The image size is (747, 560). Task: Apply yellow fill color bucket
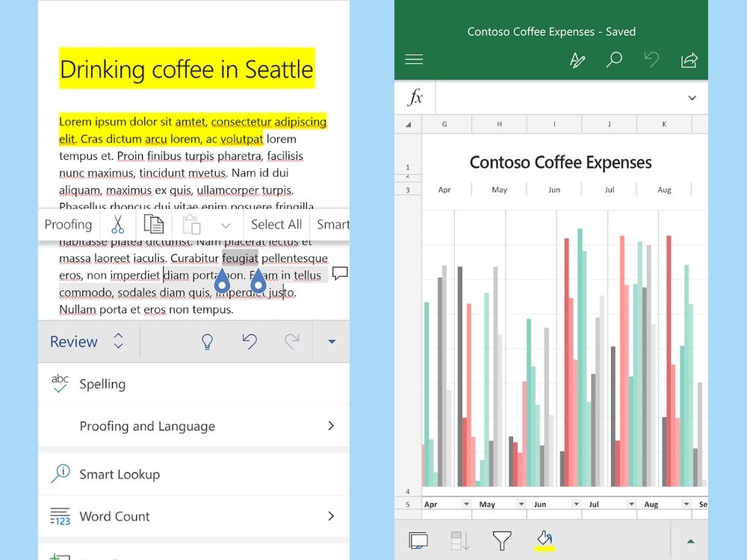(545, 541)
